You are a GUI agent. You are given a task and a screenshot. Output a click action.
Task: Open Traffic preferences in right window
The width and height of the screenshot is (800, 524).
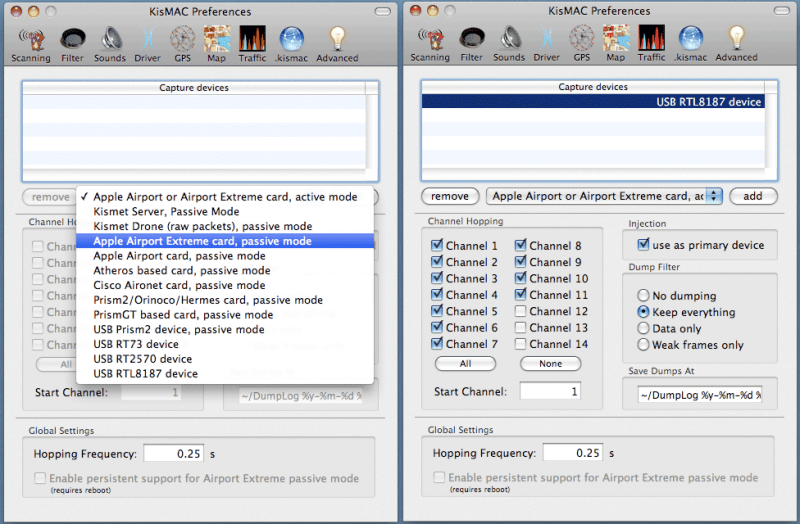652,44
